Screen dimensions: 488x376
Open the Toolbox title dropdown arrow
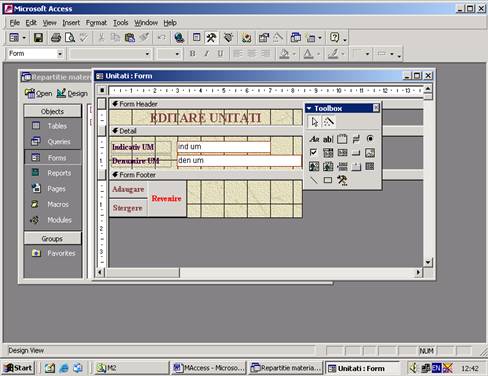309,108
